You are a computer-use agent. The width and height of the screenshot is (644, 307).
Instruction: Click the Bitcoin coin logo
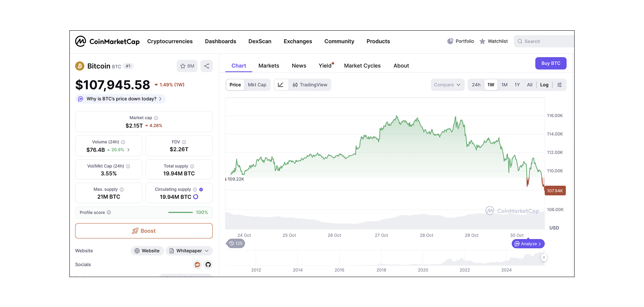[x=80, y=66]
